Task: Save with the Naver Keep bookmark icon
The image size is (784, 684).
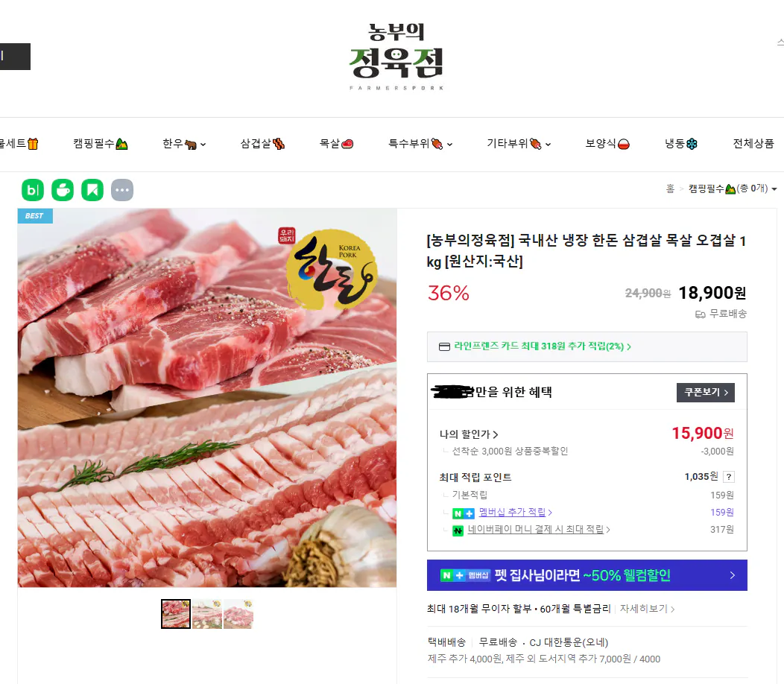Action: [92, 189]
